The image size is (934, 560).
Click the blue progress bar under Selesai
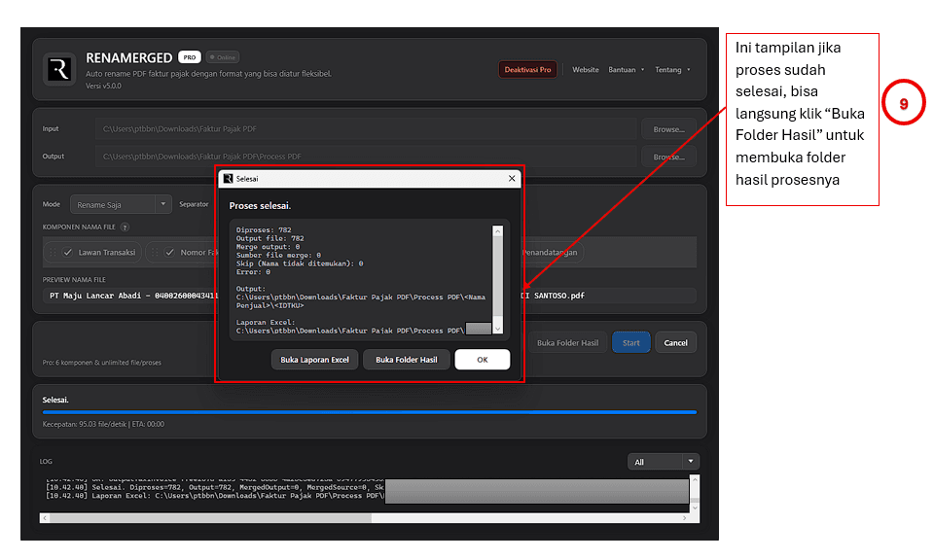pyautogui.click(x=370, y=412)
